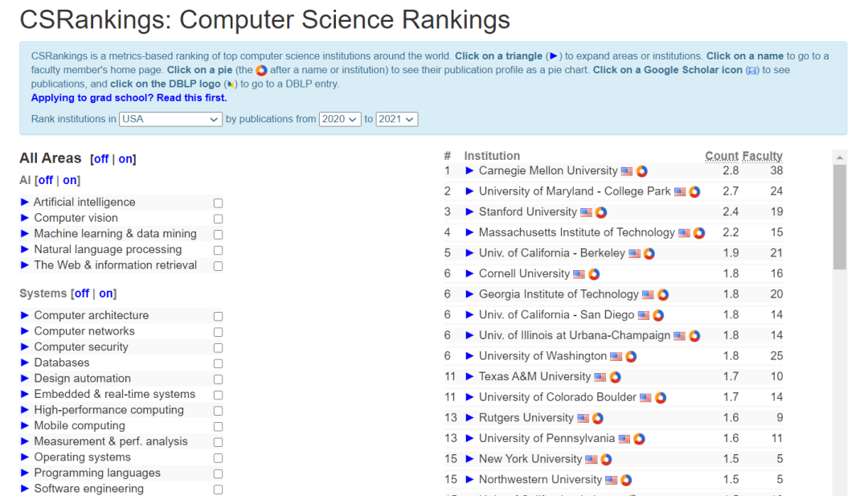This screenshot has width=868, height=496.
Task: Click Rutgers University pie chart icon
Action: (597, 418)
